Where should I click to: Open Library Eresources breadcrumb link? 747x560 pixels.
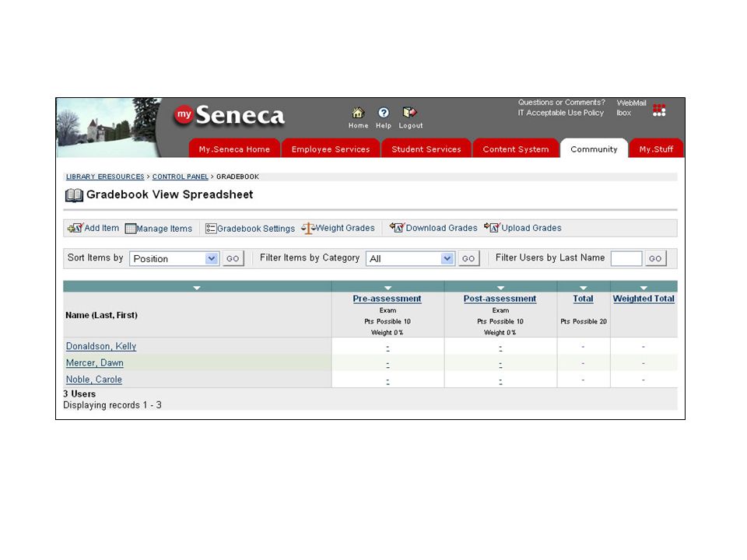pos(105,177)
